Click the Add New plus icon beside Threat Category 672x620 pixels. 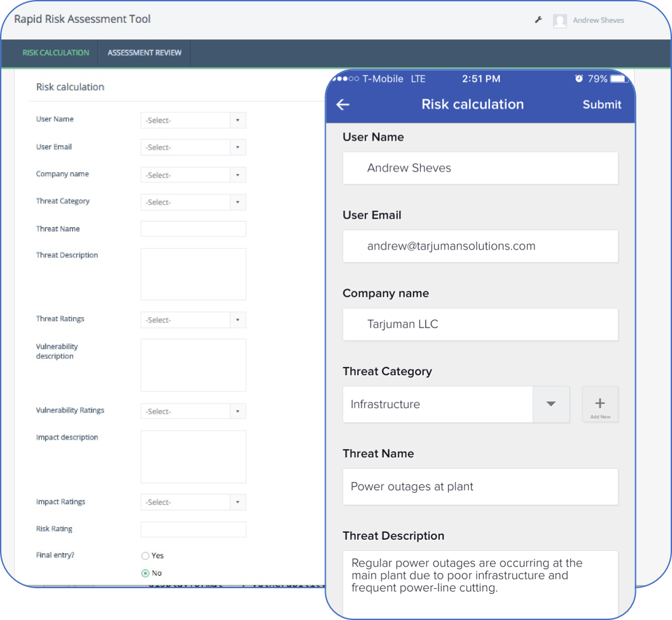(599, 404)
